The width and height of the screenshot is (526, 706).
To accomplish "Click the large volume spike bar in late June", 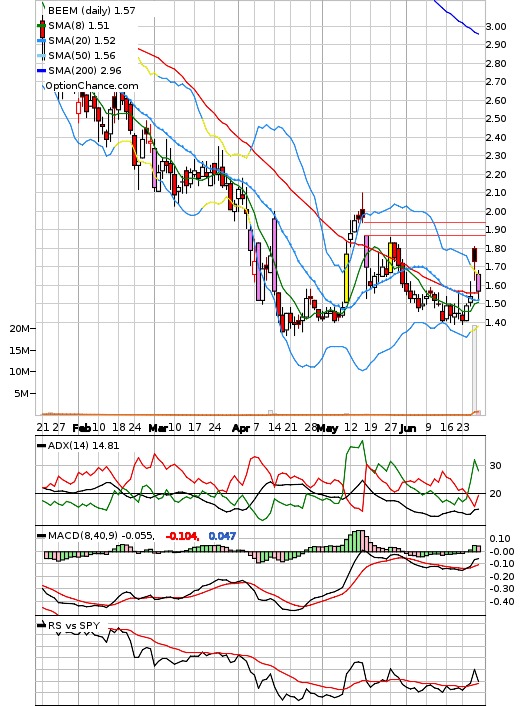I will click(x=474, y=370).
